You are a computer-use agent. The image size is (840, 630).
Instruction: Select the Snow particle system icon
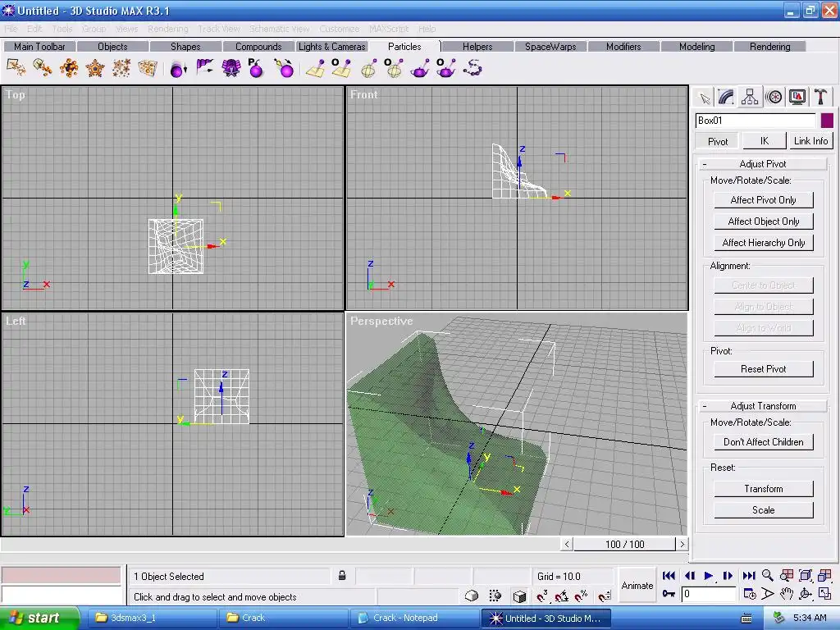tap(43, 68)
